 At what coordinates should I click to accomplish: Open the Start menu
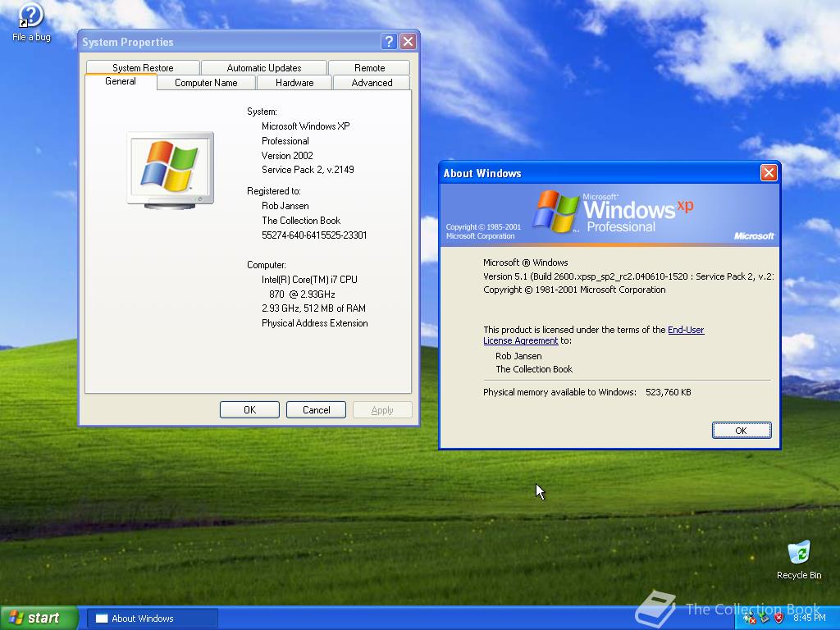click(x=39, y=618)
